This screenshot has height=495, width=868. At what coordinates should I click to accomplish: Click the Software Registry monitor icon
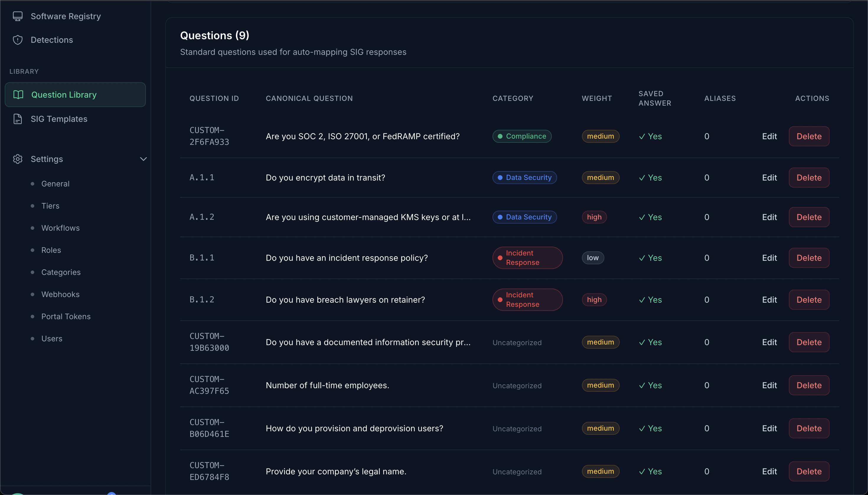18,16
